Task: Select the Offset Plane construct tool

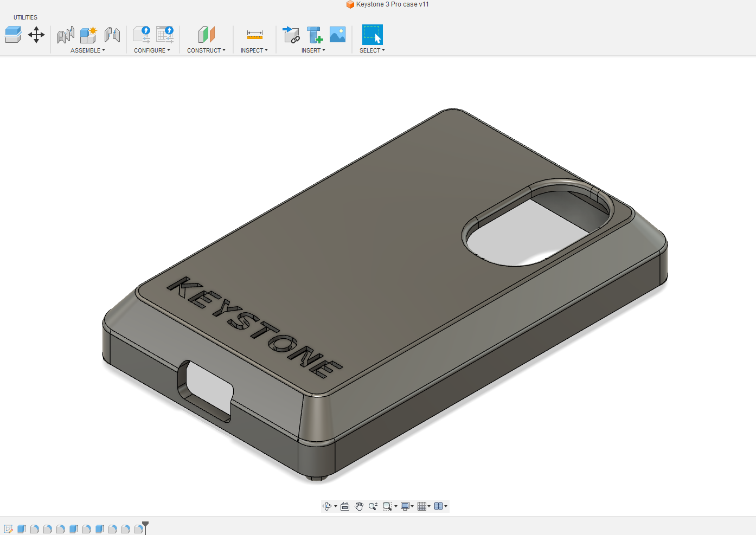Action: tap(207, 35)
